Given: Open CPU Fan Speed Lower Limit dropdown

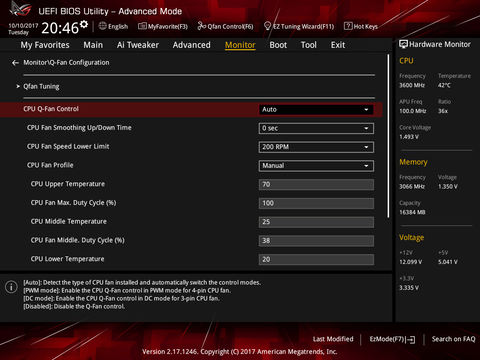Looking at the screenshot, I should (316, 147).
